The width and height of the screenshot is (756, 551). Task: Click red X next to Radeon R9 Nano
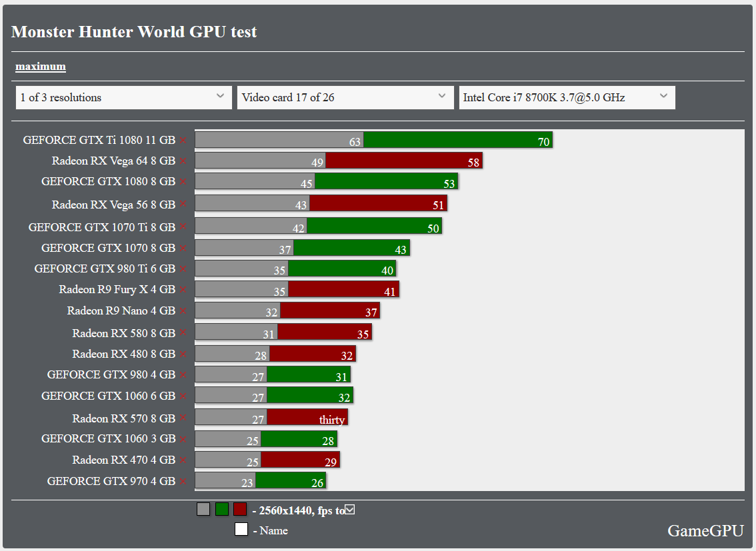[x=183, y=310]
